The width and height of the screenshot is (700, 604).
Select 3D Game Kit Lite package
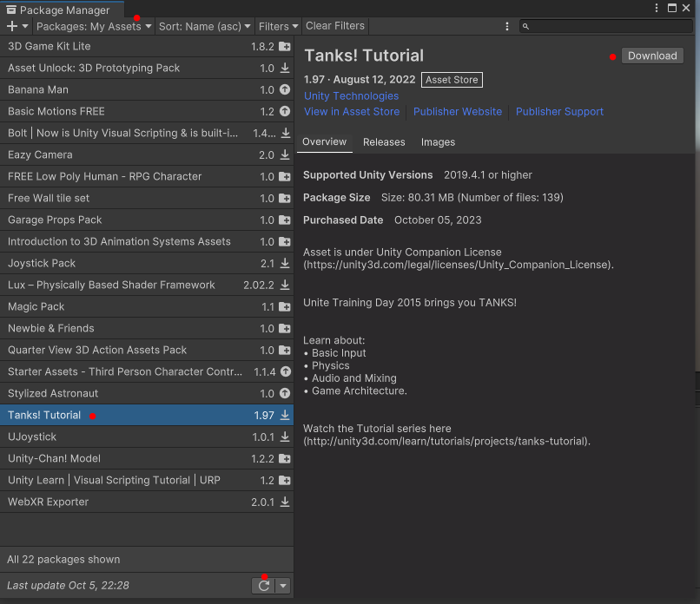[147, 46]
